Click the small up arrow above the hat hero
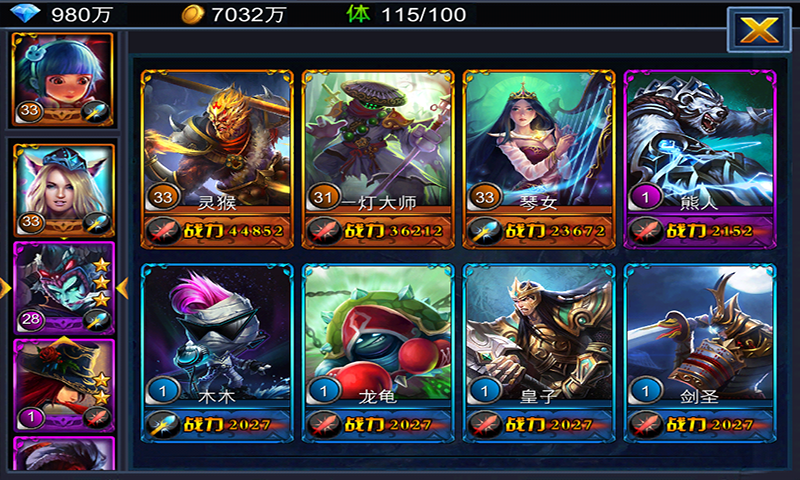 click(63, 341)
